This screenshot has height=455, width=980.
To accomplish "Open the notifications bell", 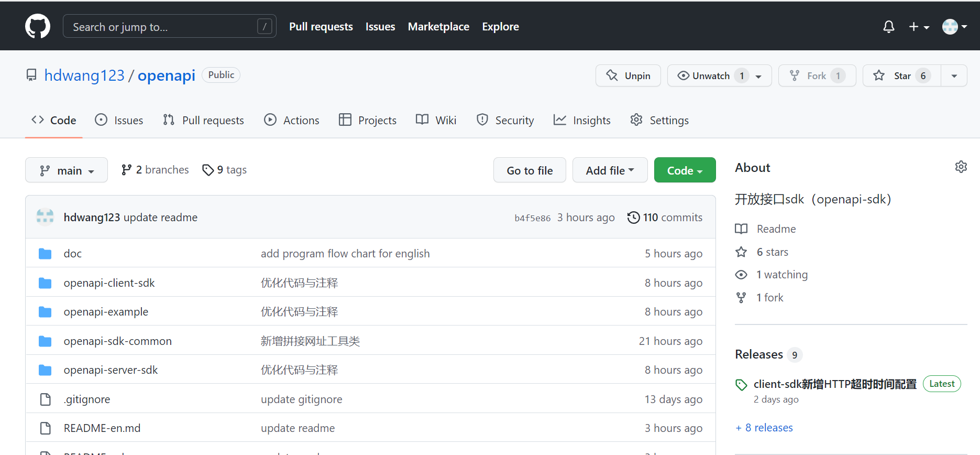I will pyautogui.click(x=888, y=26).
